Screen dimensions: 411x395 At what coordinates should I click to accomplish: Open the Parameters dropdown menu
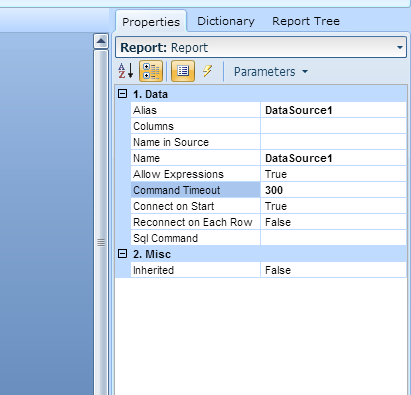tap(271, 72)
